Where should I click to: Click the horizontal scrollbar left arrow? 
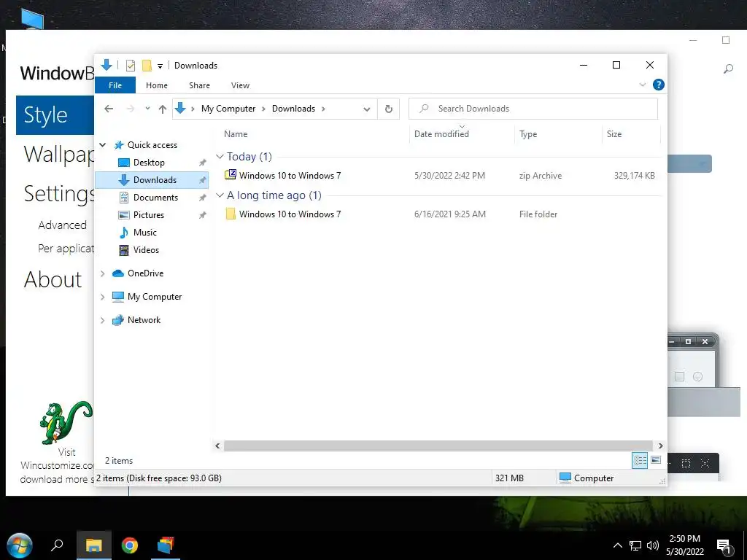point(217,446)
